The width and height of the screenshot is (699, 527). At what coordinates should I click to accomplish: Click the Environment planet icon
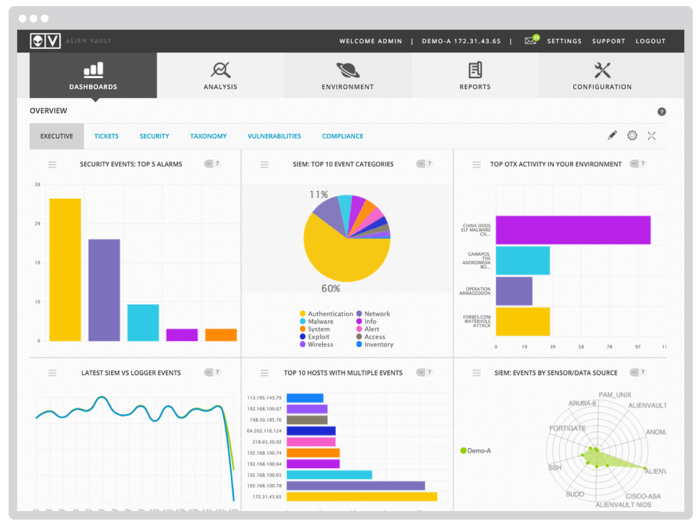[348, 70]
